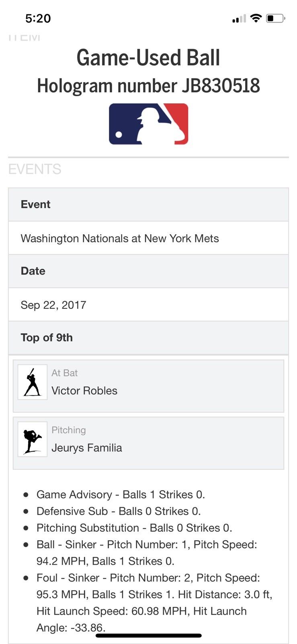The height and width of the screenshot is (644, 297).
Task: Tap the cellular signal bars icon
Action: (239, 19)
